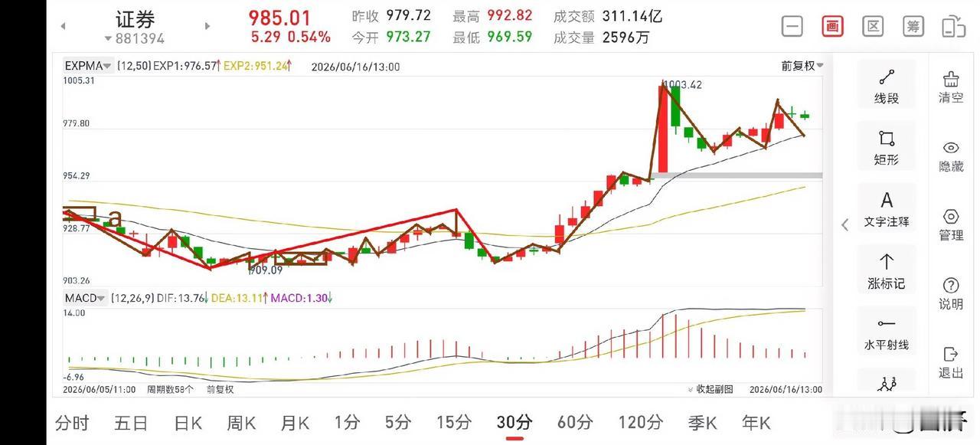Toggle the red drawing mode icon
980x445 pixels.
point(832,26)
